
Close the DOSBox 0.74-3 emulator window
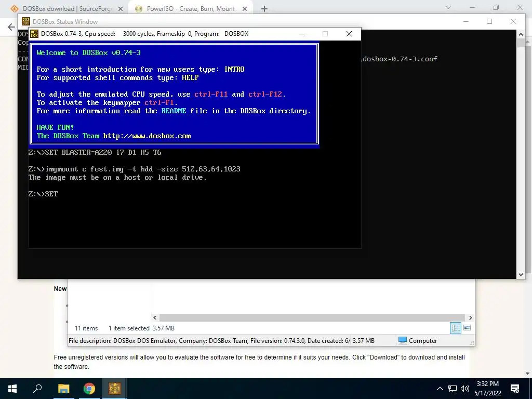point(349,34)
